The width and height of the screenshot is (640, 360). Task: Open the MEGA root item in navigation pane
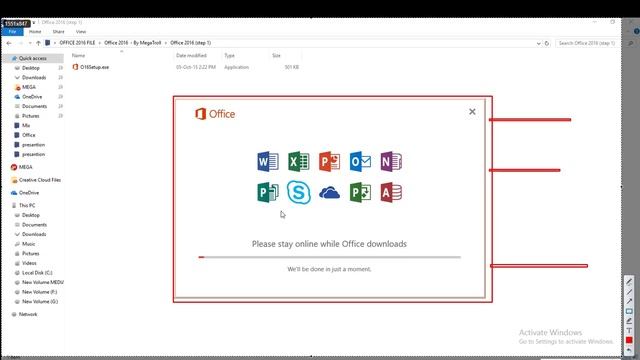[x=25, y=167]
